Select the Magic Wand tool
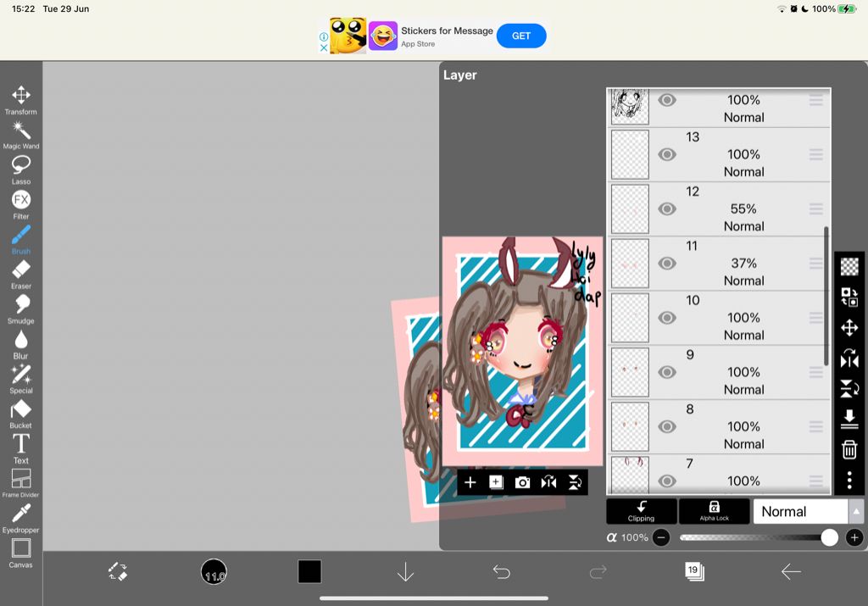The image size is (868, 606). pyautogui.click(x=21, y=135)
